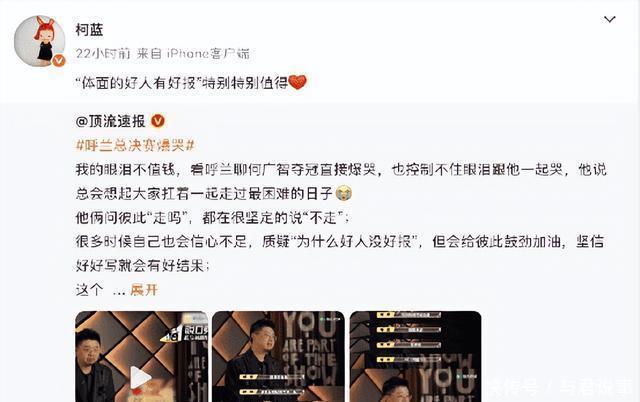This screenshot has width=640, height=402.
Task: Open 柯蓝's profile avatar
Action: coord(40,41)
